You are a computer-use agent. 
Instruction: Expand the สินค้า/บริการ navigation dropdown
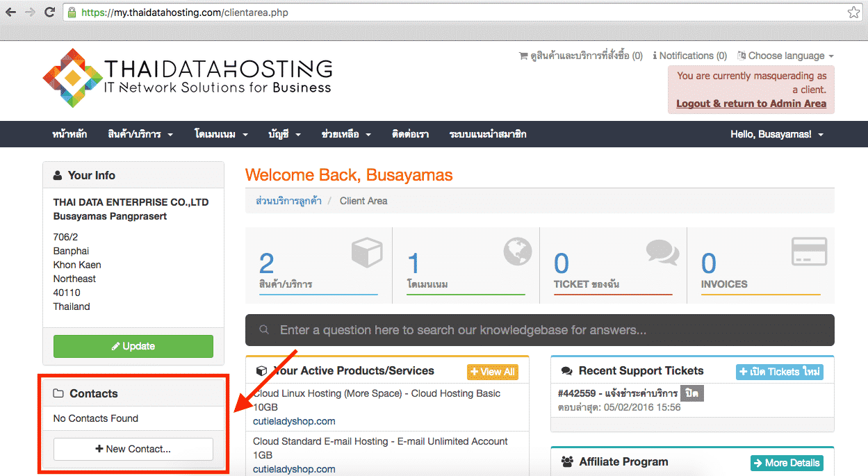140,134
